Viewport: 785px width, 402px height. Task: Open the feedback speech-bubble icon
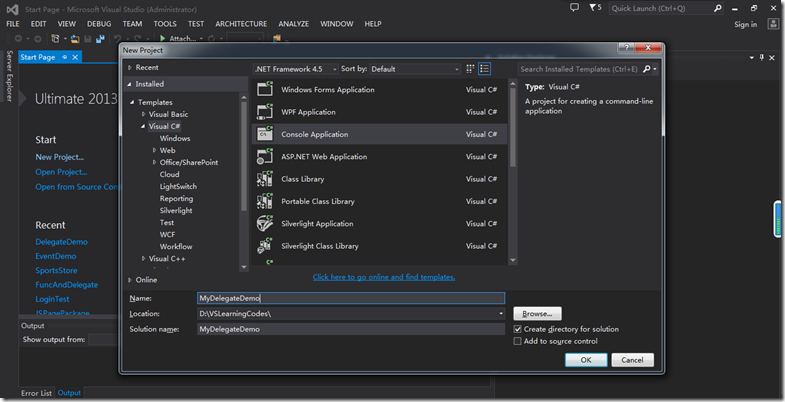(575, 8)
